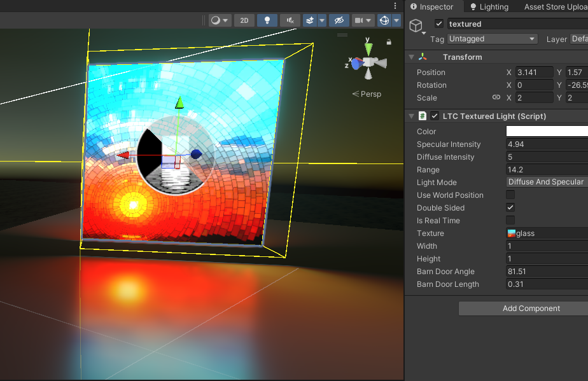Uncheck the Double Sided option
This screenshot has width=588, height=381.
coord(510,208)
